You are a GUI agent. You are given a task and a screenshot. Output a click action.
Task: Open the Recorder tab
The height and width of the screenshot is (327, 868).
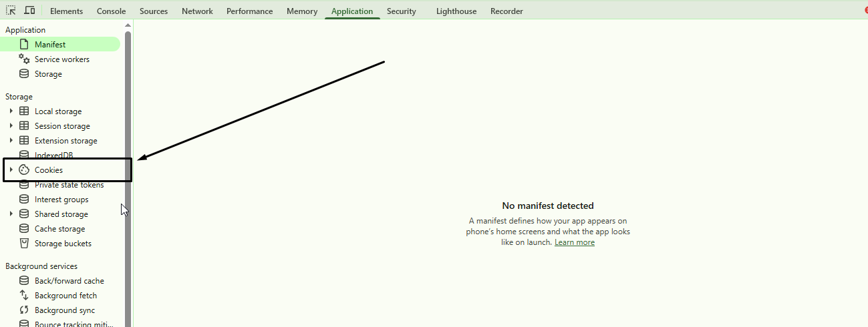tap(507, 11)
